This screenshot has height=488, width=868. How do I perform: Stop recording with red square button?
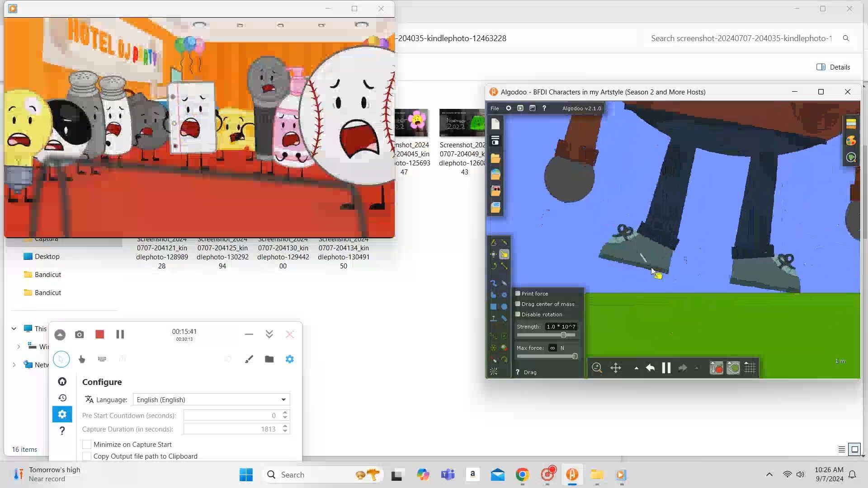click(100, 334)
